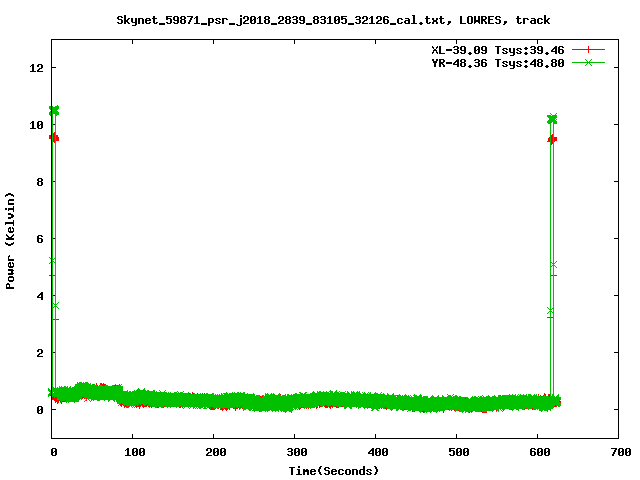640x480 pixels.
Task: Click the x-axis tick label 300
Action: point(296,452)
